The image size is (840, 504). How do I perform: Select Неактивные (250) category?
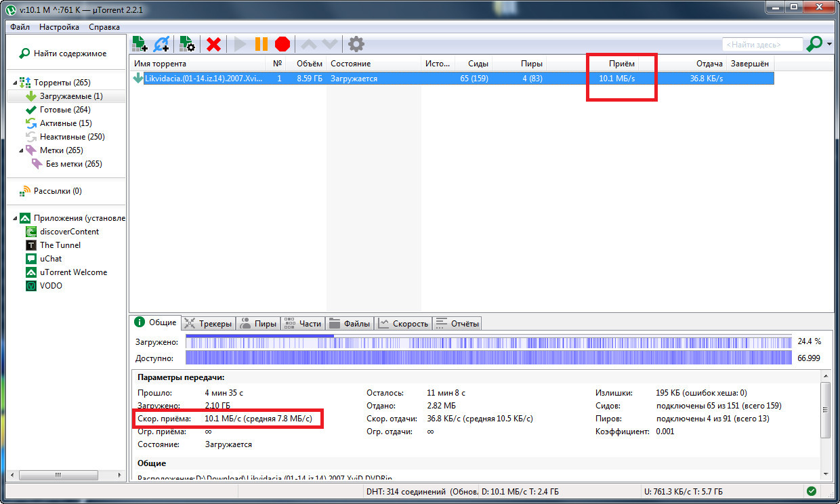(72, 137)
